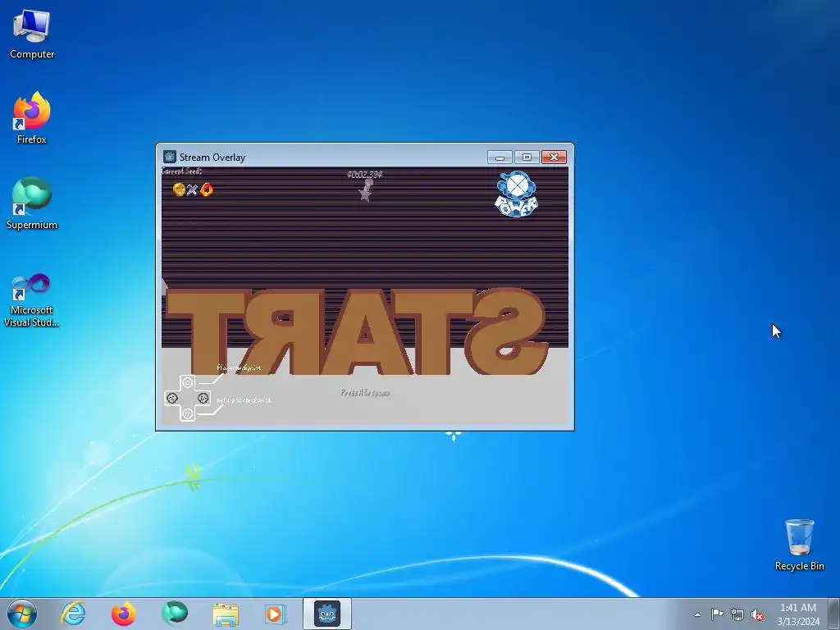Open Windows Media Player from the taskbar
Image resolution: width=840 pixels, height=630 pixels.
pos(276,614)
